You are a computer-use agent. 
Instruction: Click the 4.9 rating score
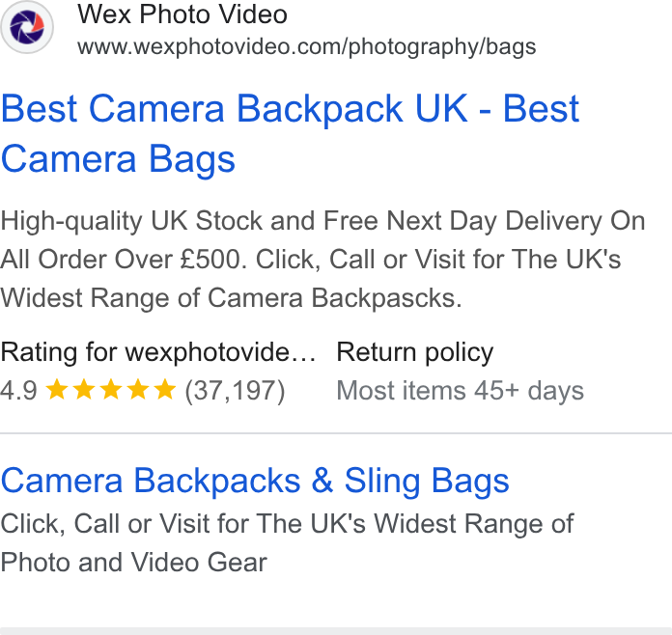(18, 391)
